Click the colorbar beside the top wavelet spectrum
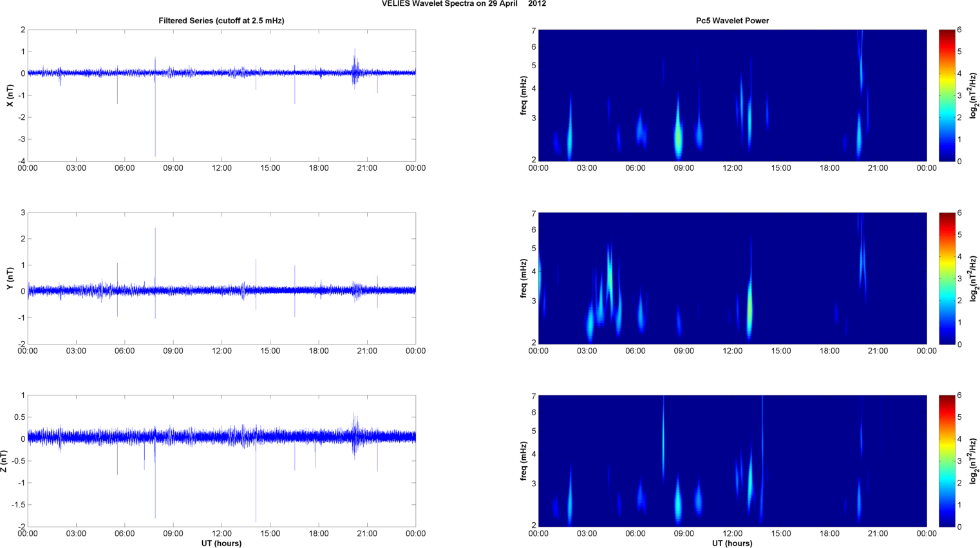The width and height of the screenshot is (980, 548). pos(947,95)
